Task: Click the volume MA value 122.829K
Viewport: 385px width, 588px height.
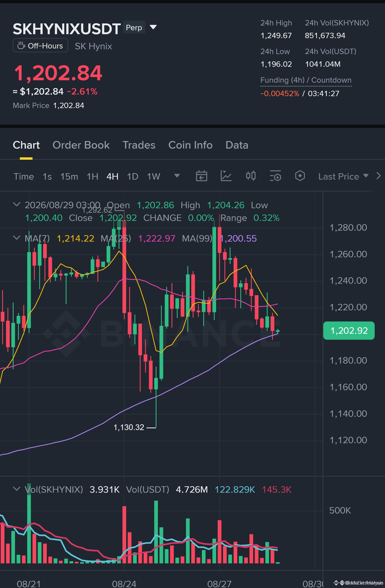Action: point(235,489)
